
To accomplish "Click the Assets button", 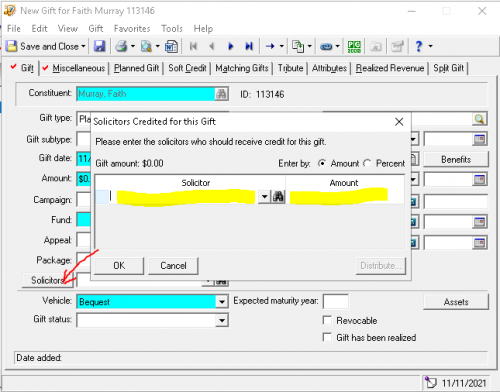I will pyautogui.click(x=456, y=302).
